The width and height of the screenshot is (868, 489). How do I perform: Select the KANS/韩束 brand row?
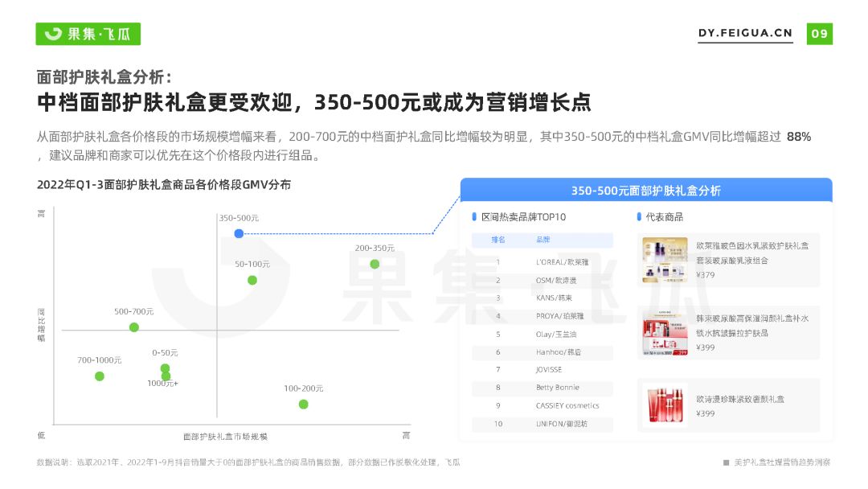click(x=542, y=298)
